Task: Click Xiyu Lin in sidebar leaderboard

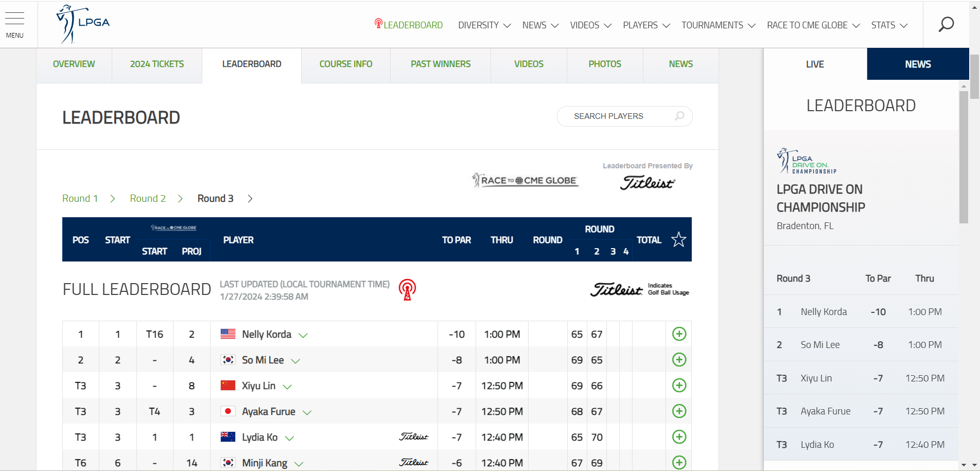Action: (x=816, y=378)
